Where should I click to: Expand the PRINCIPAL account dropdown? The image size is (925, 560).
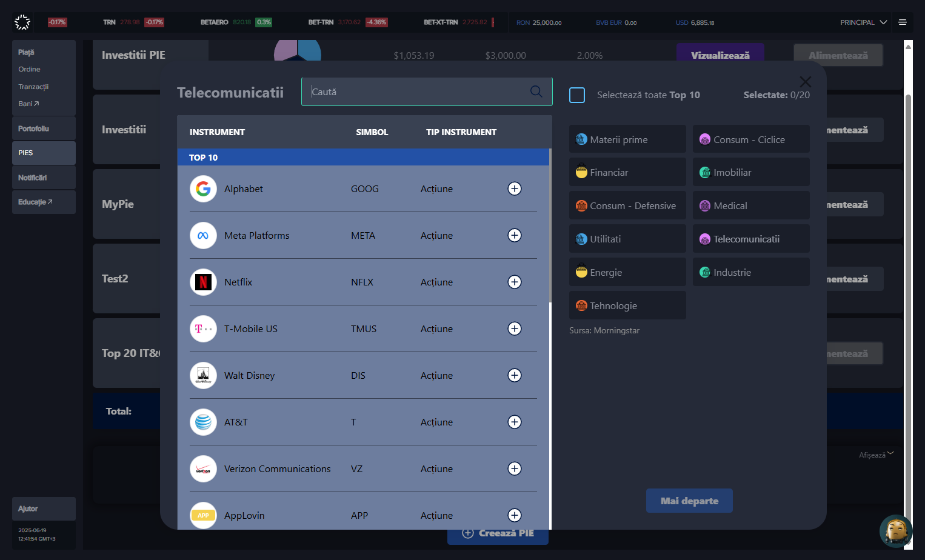coord(864,22)
